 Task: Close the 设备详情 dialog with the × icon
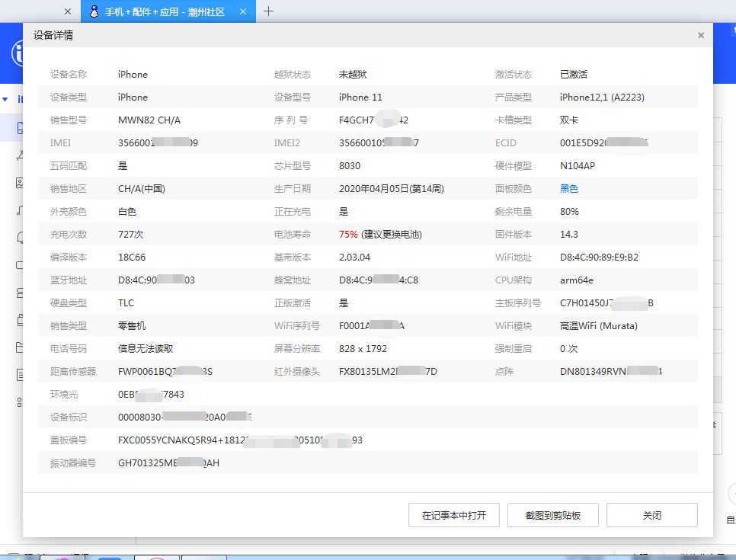pos(701,35)
